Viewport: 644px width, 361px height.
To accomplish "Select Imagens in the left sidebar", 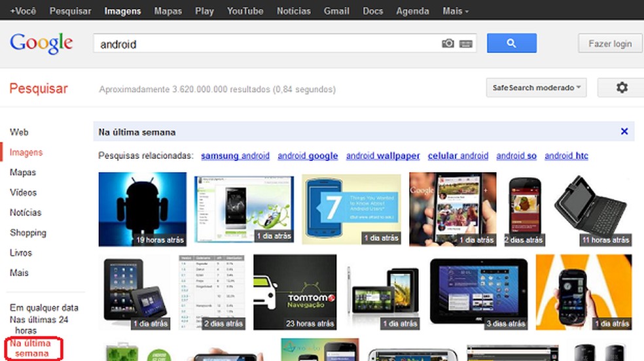I will [x=26, y=152].
